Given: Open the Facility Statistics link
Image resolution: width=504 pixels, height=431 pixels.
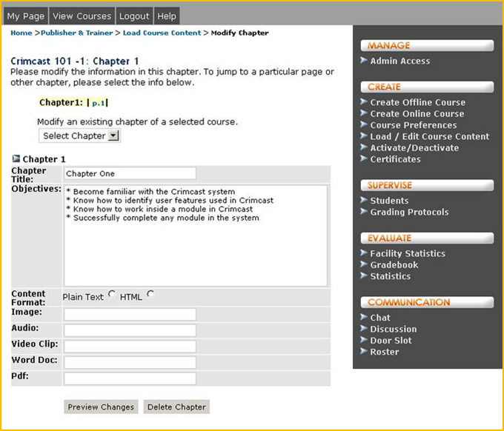Looking at the screenshot, I should click(x=408, y=253).
